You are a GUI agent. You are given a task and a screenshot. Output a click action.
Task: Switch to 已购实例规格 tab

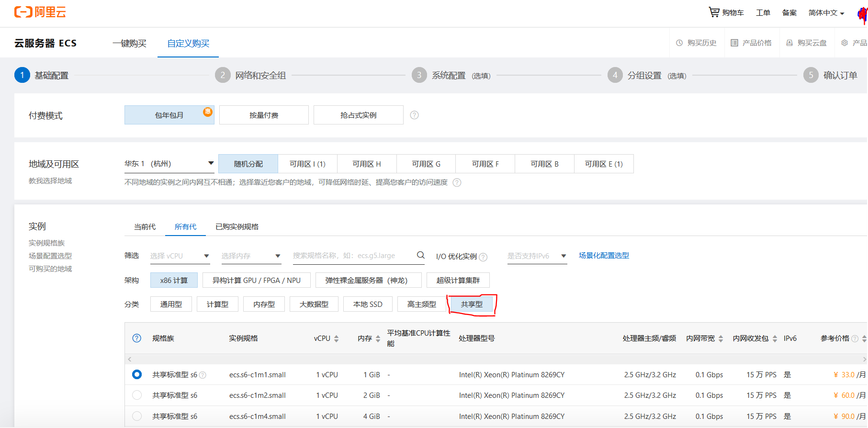click(237, 226)
